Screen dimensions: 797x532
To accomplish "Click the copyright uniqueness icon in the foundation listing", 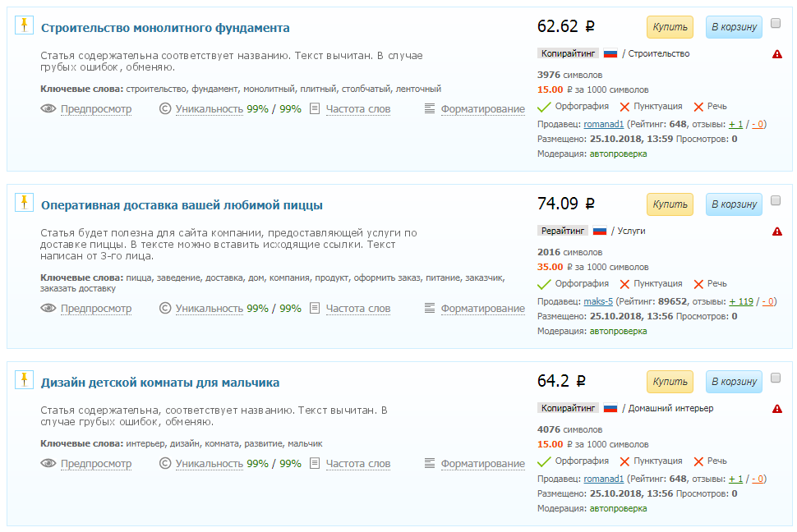I will click(164, 108).
